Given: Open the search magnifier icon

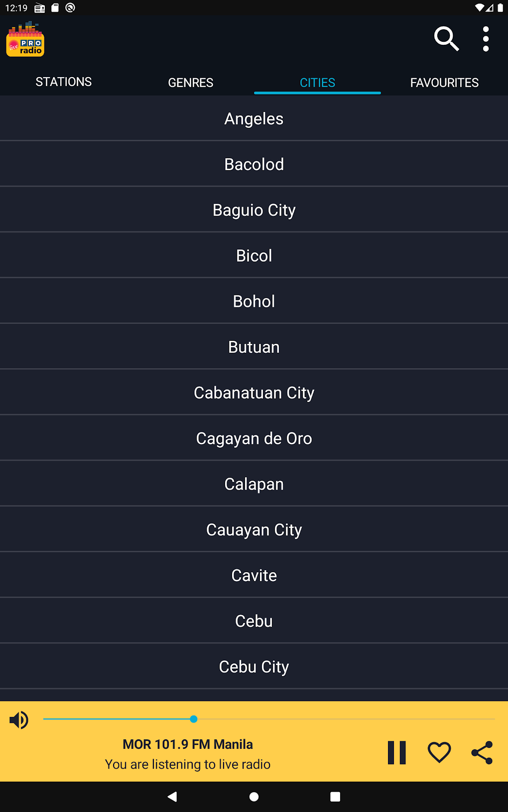Looking at the screenshot, I should coord(446,39).
